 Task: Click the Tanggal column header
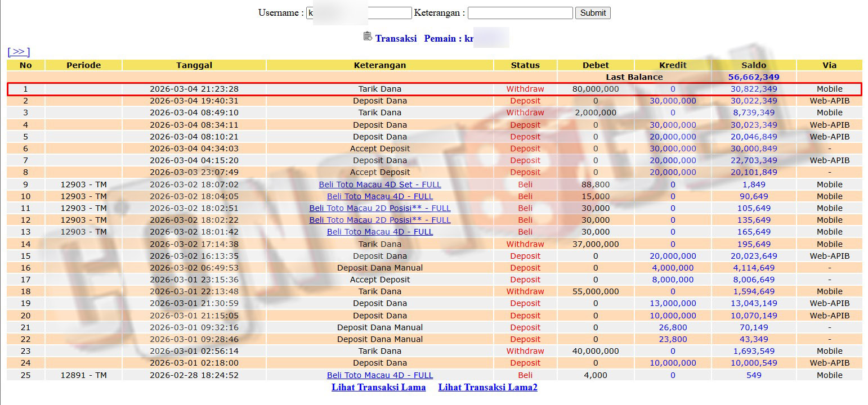(194, 65)
